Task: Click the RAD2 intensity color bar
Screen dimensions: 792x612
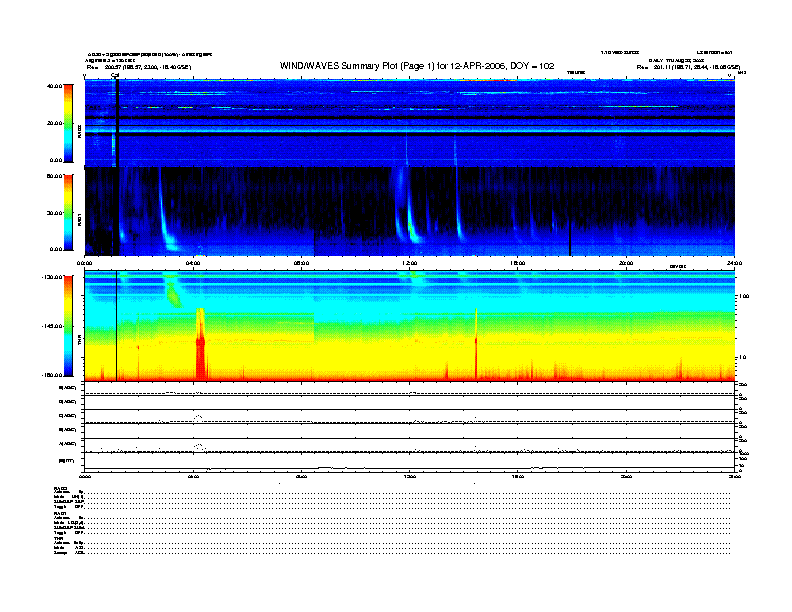Action: click(x=68, y=123)
